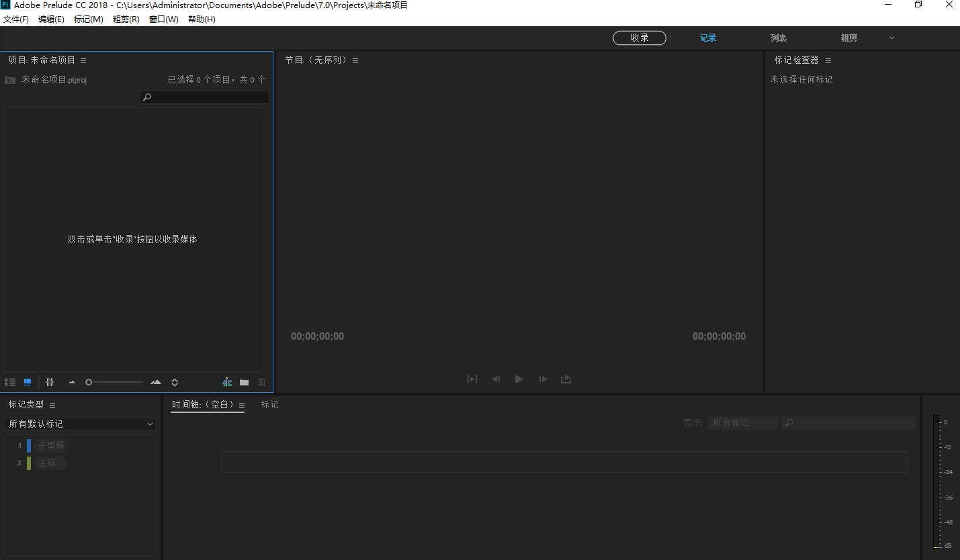Toggle loop playback in the monitor

pyautogui.click(x=472, y=379)
